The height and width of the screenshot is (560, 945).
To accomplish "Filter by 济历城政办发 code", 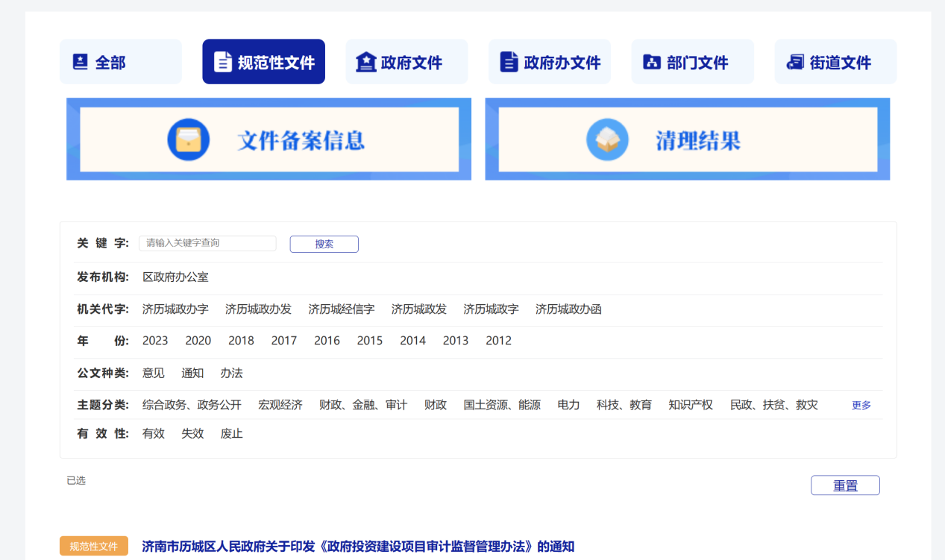I will pyautogui.click(x=259, y=309).
